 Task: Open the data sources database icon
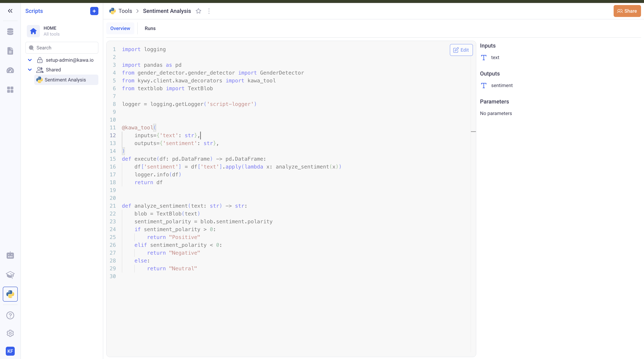tap(10, 32)
